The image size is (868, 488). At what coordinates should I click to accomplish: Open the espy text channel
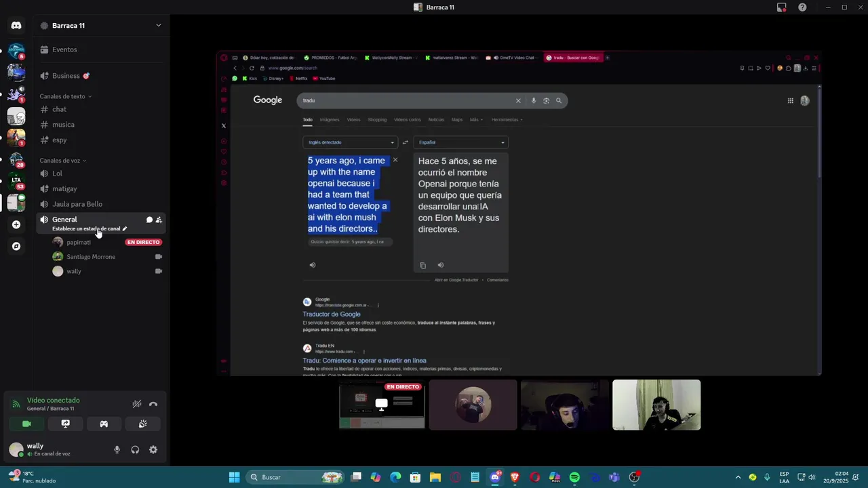[x=102, y=140]
